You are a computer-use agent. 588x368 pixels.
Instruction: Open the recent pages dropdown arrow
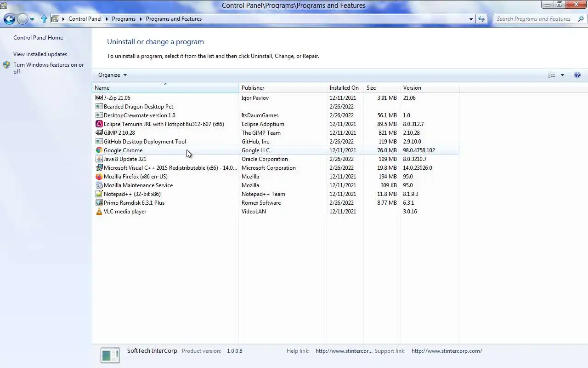pos(32,19)
